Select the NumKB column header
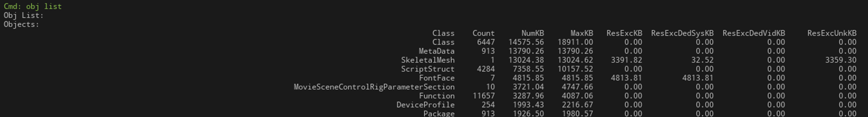 (532, 33)
